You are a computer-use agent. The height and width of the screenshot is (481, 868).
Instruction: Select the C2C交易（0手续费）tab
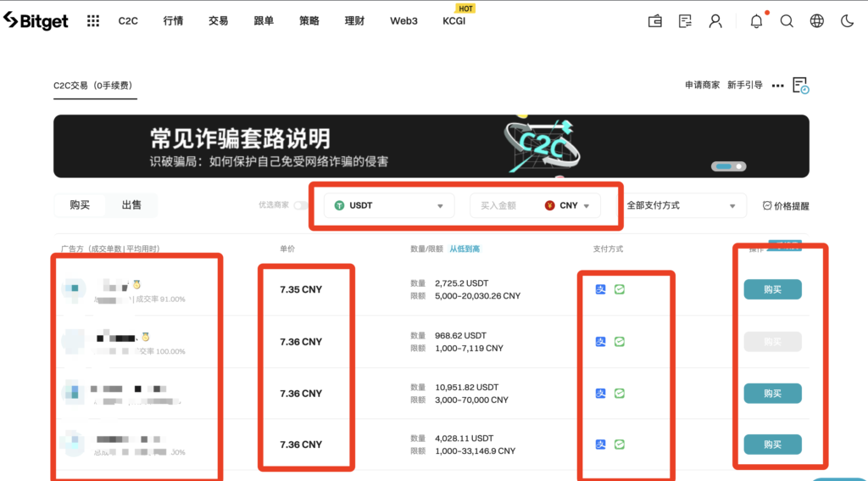(x=95, y=86)
